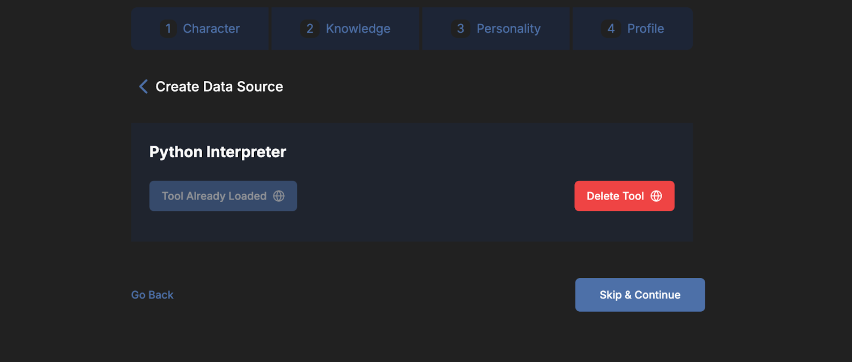Switch to the Character step tab

(x=200, y=29)
